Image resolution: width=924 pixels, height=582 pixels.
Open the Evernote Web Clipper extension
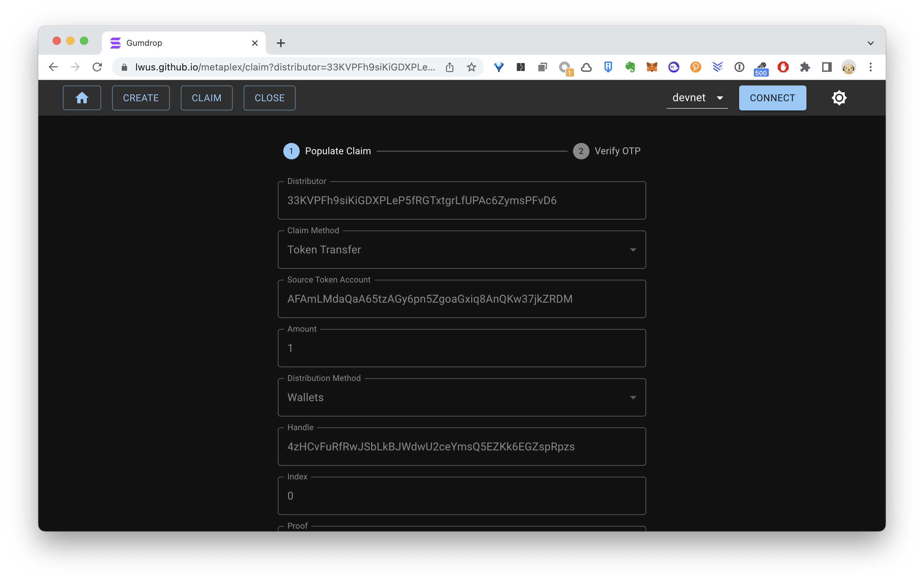click(x=630, y=67)
